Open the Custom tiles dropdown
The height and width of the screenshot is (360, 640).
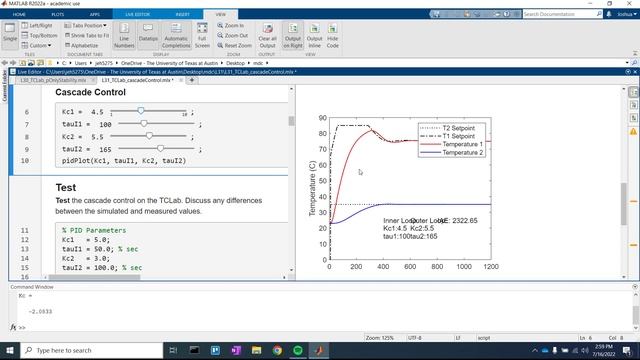pyautogui.click(x=36, y=45)
